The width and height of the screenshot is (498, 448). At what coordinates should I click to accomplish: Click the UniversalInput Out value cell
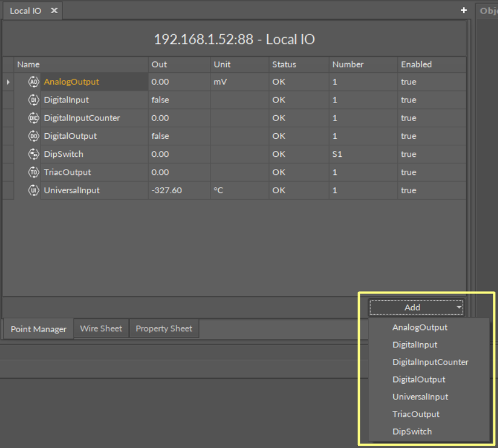(167, 190)
